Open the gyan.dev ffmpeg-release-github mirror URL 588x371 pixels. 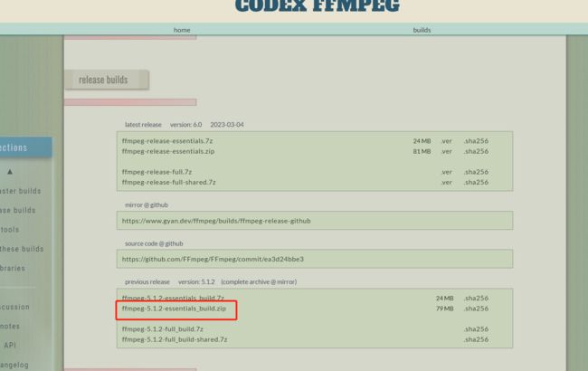click(216, 221)
